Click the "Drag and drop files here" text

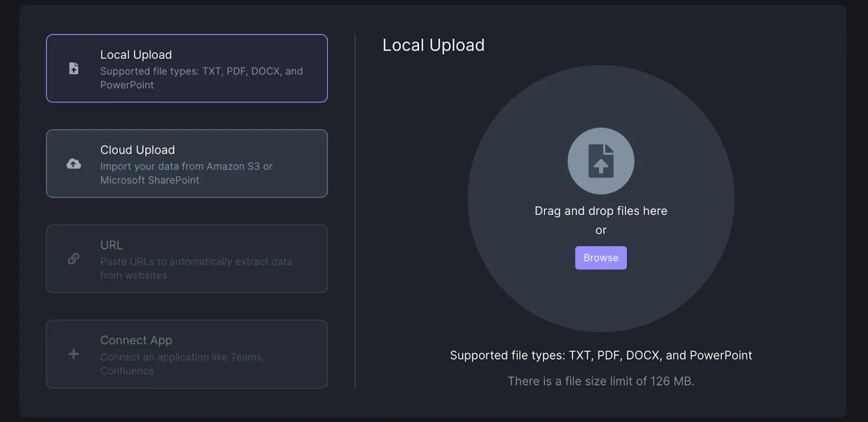600,211
